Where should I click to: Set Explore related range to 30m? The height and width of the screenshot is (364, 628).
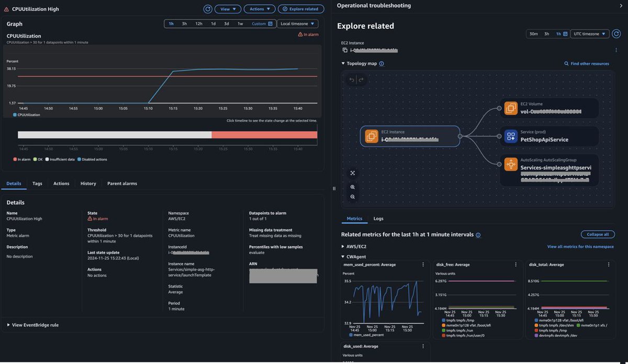[x=533, y=33]
